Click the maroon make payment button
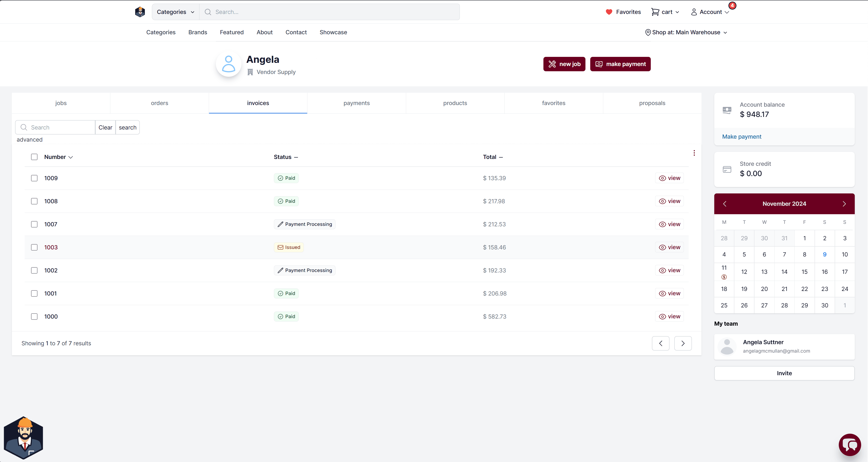868x462 pixels. [620, 64]
